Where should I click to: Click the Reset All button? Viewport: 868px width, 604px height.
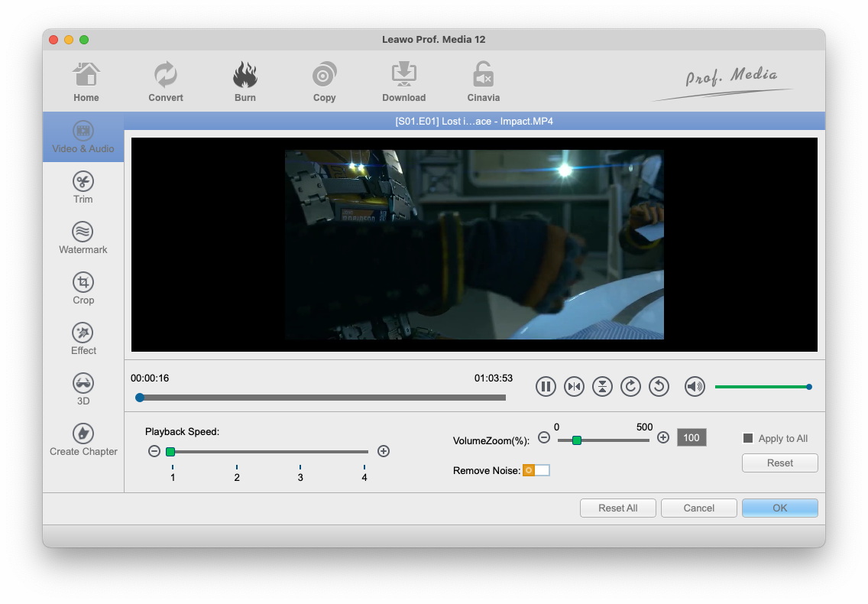pyautogui.click(x=617, y=508)
